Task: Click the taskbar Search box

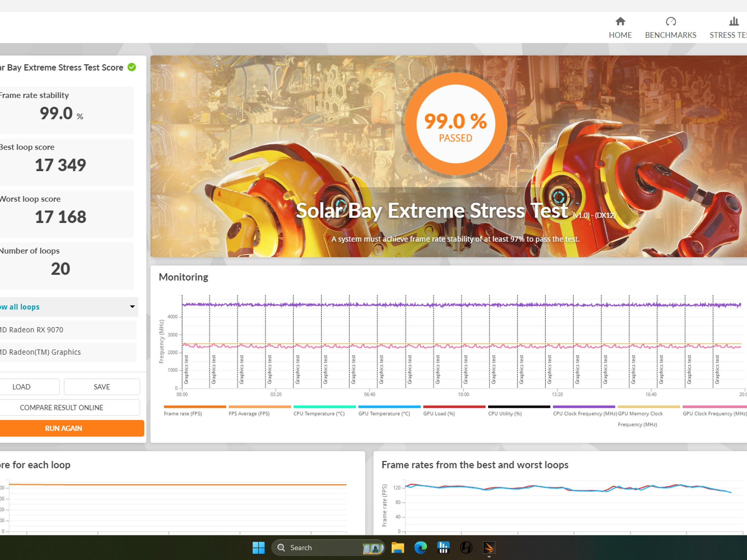Action: click(328, 548)
